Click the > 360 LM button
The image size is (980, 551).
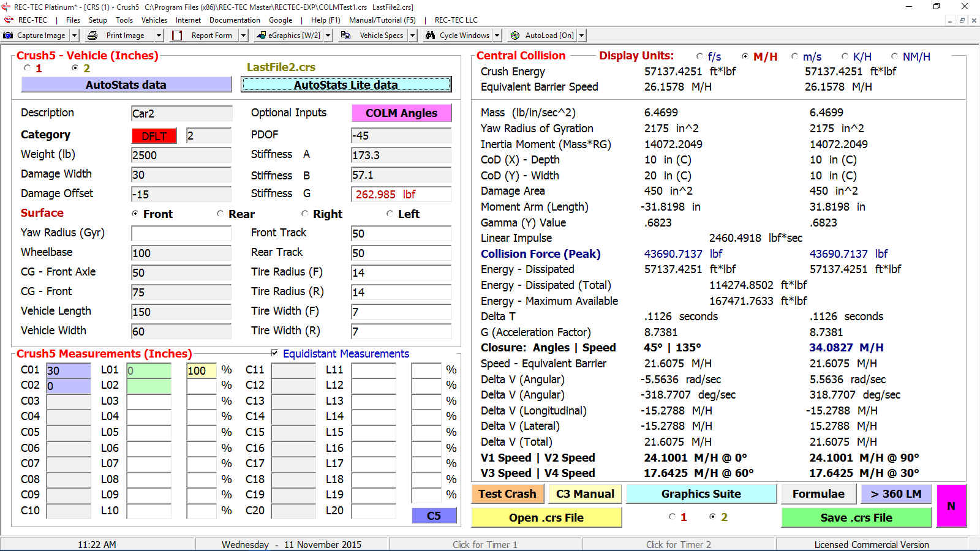pyautogui.click(x=896, y=494)
